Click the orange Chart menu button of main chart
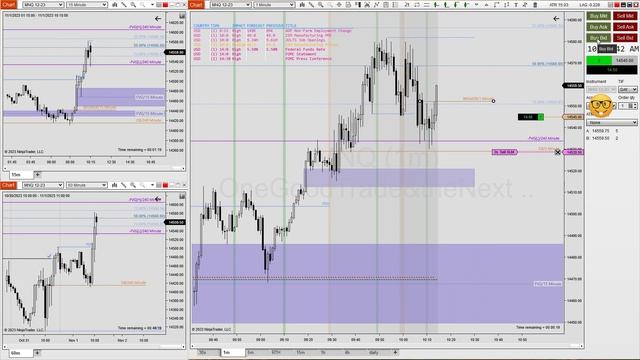This screenshot has height=360, width=640. 196,4
